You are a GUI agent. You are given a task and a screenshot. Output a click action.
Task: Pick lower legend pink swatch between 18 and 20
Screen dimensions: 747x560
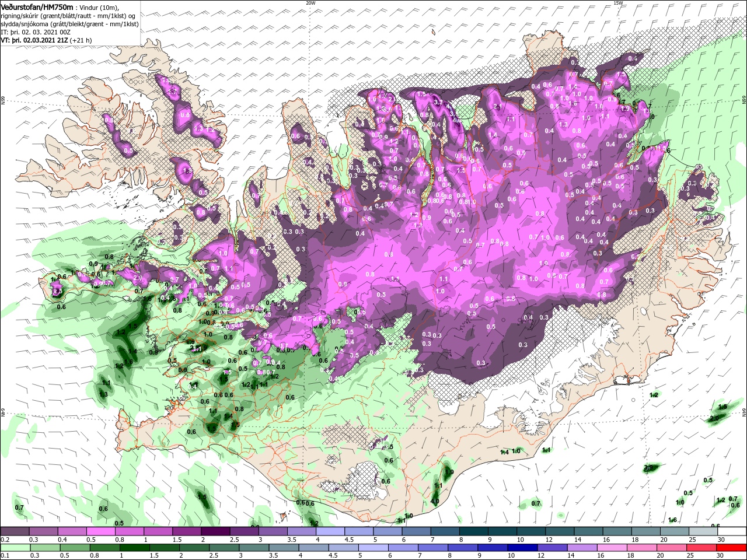pyautogui.click(x=641, y=548)
